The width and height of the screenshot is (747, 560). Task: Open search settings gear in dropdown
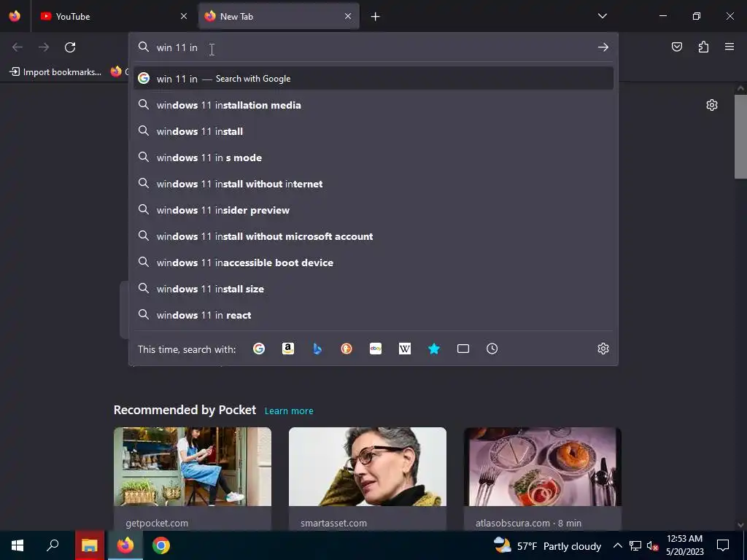(603, 349)
